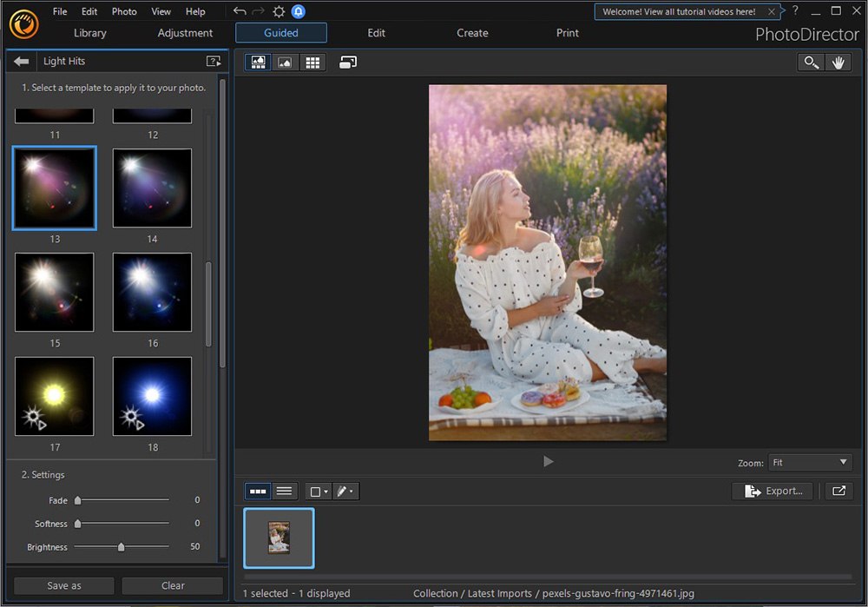868x607 pixels.
Task: Open the color label pencil dropdown
Action: (x=346, y=491)
